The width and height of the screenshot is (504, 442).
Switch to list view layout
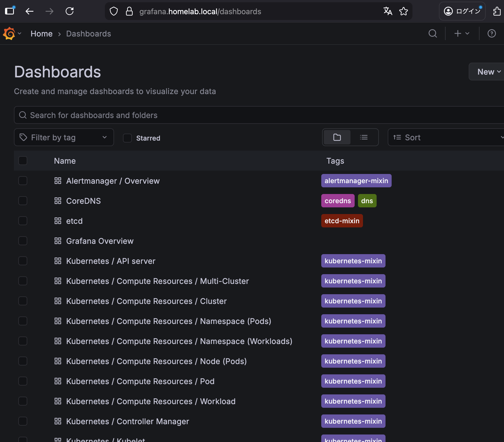point(364,137)
